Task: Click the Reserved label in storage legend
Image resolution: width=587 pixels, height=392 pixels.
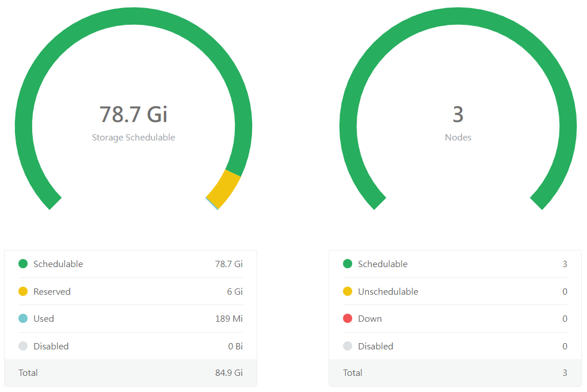Action: (x=52, y=292)
